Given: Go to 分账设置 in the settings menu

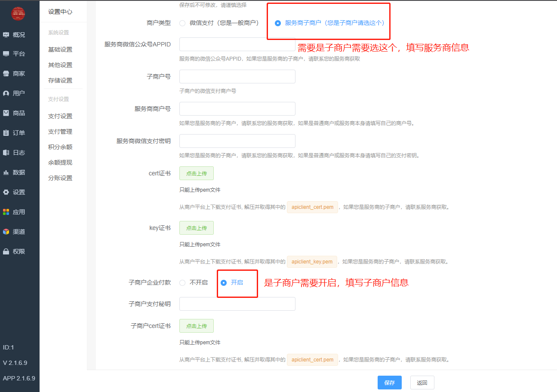Looking at the screenshot, I should pos(60,178).
